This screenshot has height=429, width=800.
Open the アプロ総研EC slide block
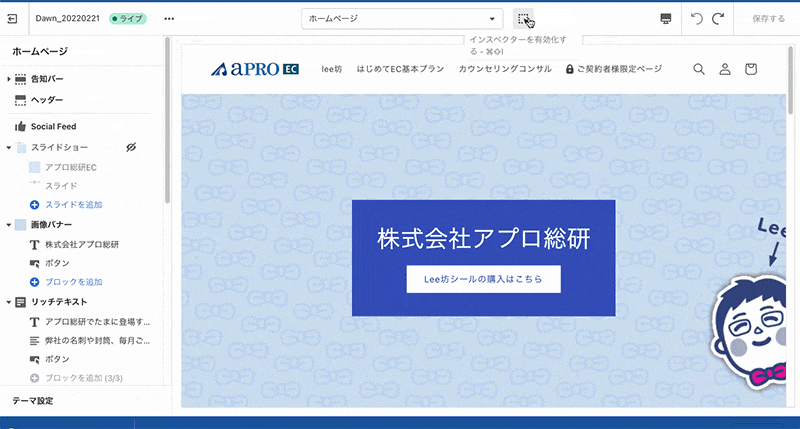pos(70,167)
